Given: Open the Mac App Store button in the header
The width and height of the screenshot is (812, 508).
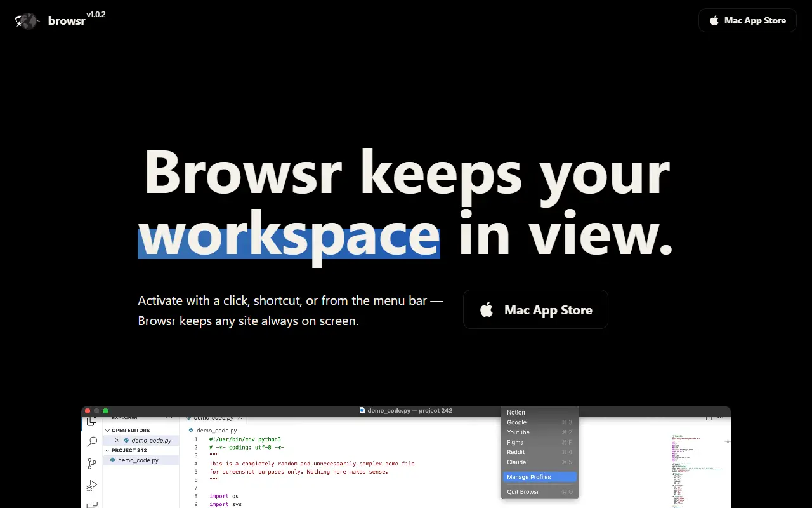Looking at the screenshot, I should tap(747, 20).
